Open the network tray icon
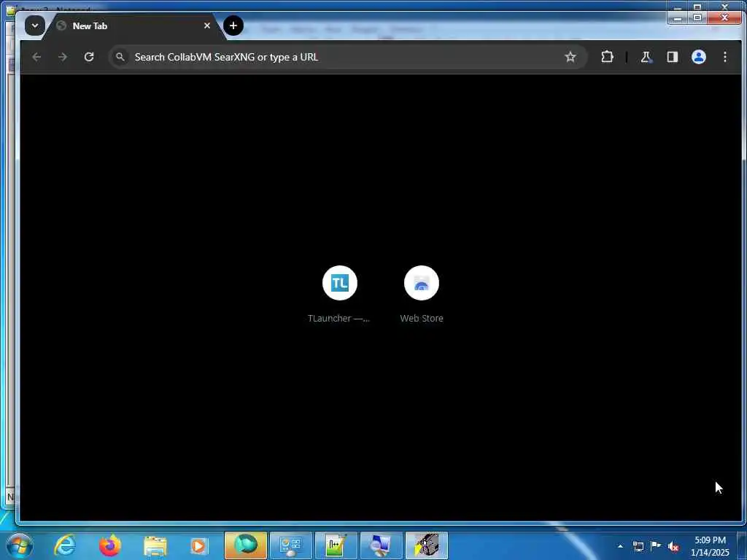 638,546
